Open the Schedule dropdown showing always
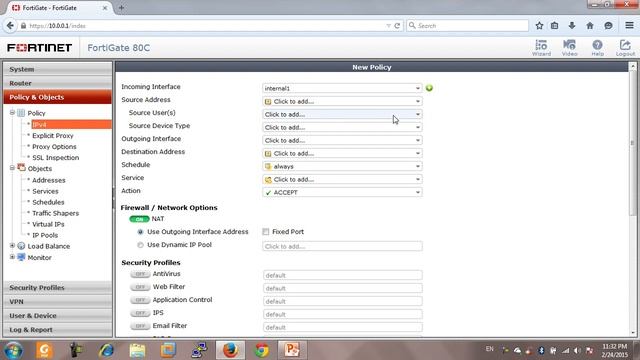This screenshot has height=360, width=640. (342, 167)
